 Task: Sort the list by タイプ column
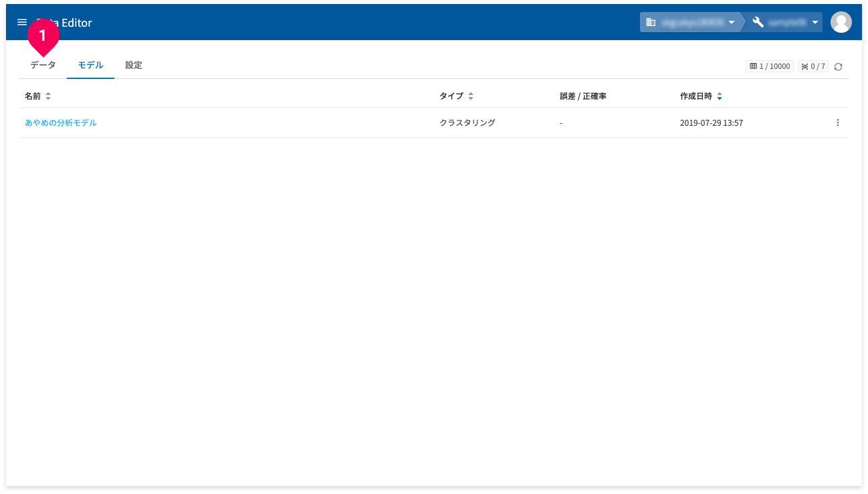coord(456,96)
